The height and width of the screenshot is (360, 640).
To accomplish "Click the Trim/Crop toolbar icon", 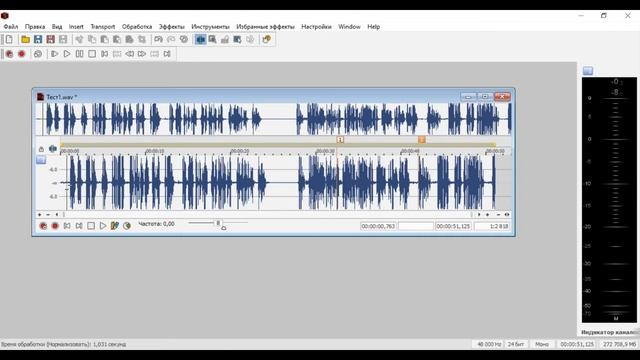I will 142,40.
